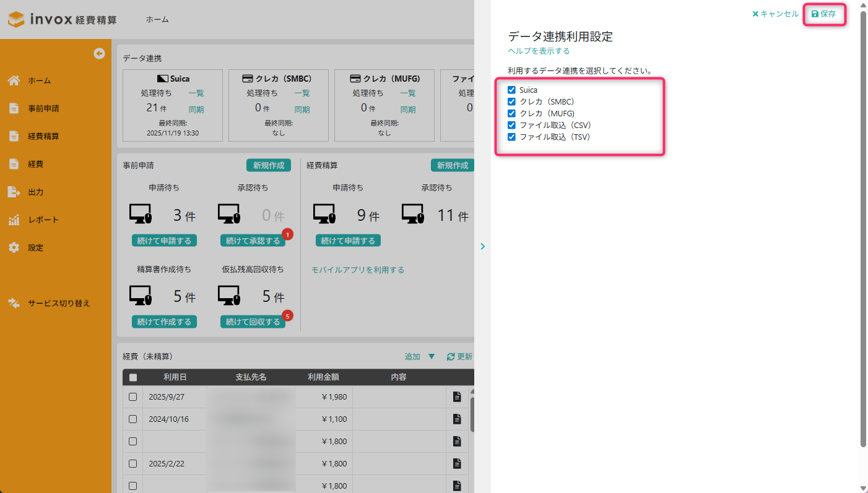
Task: Open settings via the gear icon
Action: click(x=14, y=247)
